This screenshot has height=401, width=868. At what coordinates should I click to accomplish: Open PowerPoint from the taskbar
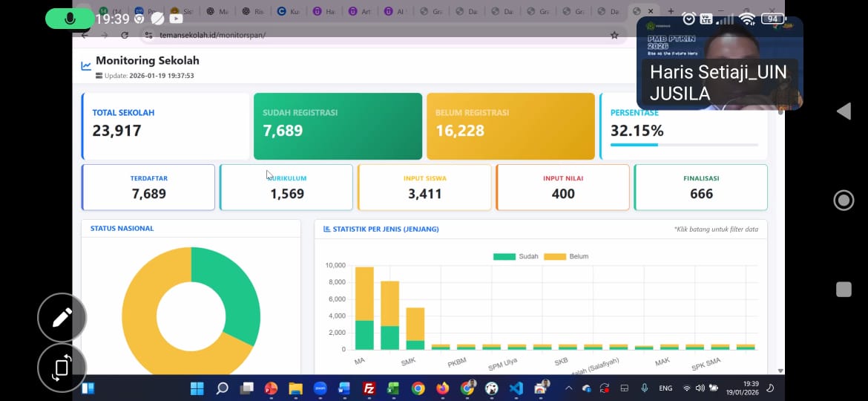[271, 388]
